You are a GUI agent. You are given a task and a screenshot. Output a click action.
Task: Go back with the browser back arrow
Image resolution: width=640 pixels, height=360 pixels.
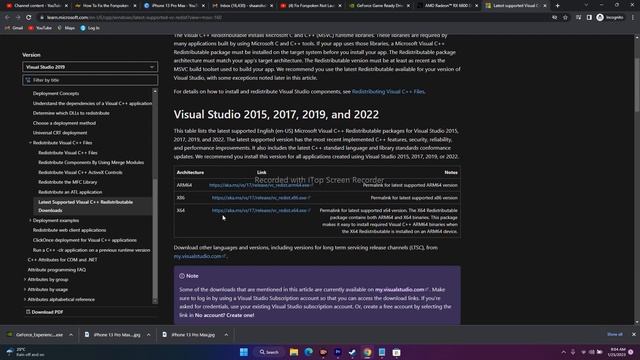point(7,18)
